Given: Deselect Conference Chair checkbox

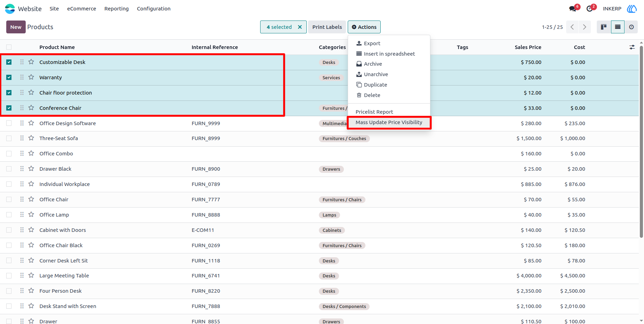Looking at the screenshot, I should point(9,108).
